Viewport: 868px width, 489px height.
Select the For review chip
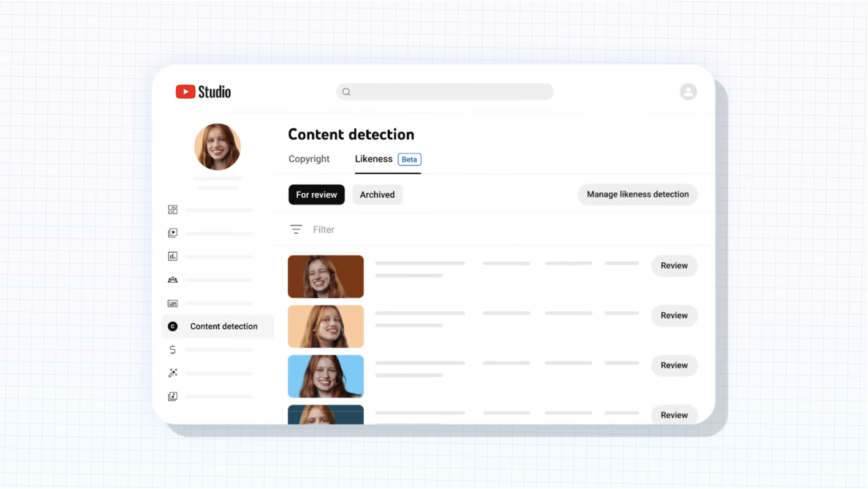tap(316, 195)
